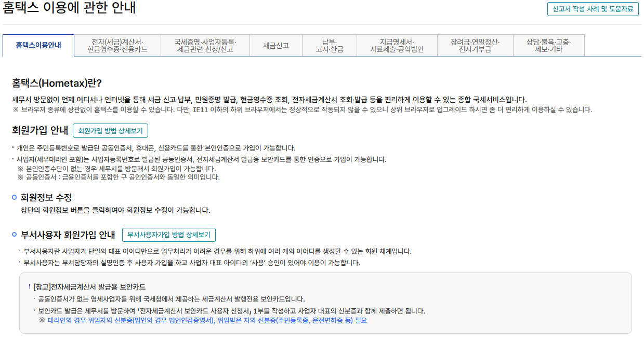Click the 부서사용자 회원가입 안내 heading

pyautogui.click(x=68, y=235)
